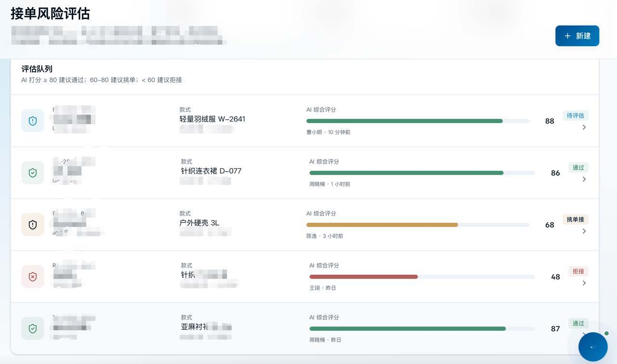617x364 pixels.
Task: Click the red score bar for score 48
Action: coord(422,277)
